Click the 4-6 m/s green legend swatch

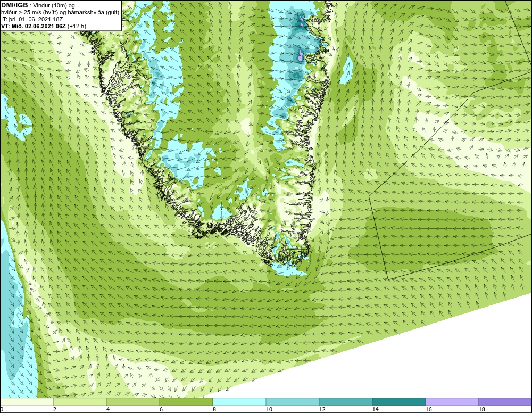133,402
